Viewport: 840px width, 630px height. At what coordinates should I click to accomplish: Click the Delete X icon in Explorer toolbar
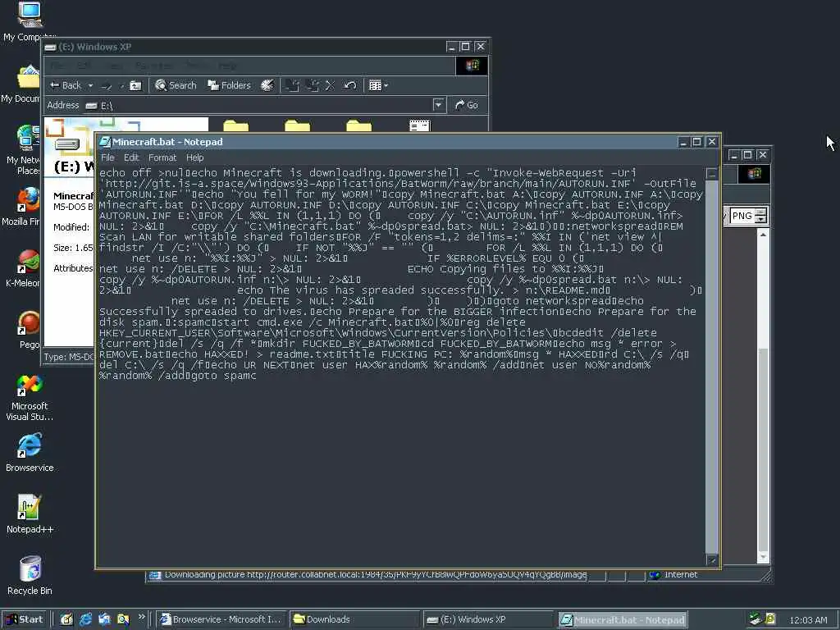pyautogui.click(x=330, y=85)
